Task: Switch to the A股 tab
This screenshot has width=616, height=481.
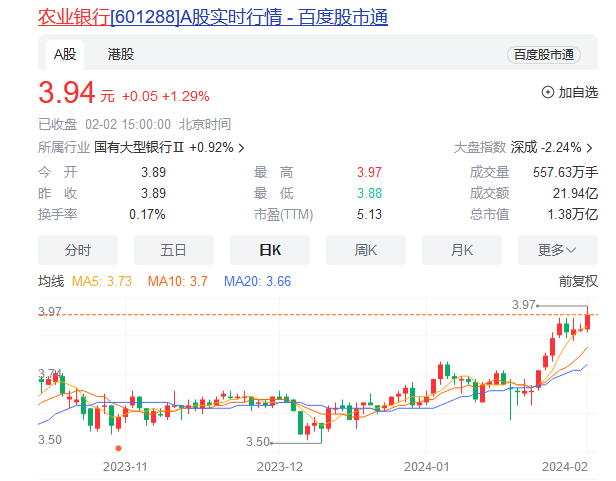Action: pos(65,54)
